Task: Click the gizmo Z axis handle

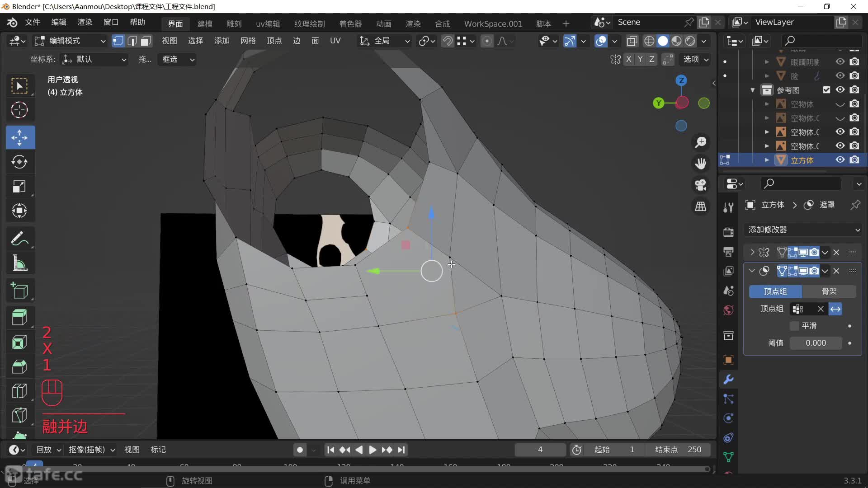Action: coord(681,80)
